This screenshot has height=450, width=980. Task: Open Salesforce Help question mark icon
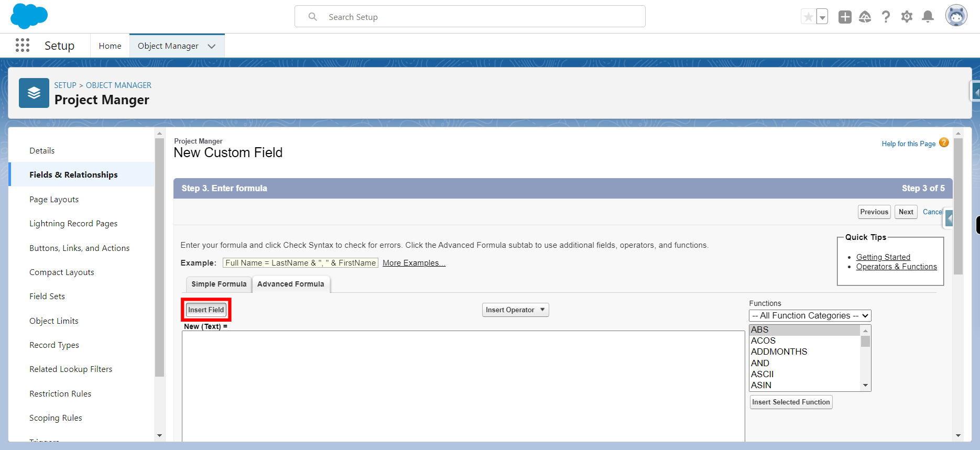886,17
